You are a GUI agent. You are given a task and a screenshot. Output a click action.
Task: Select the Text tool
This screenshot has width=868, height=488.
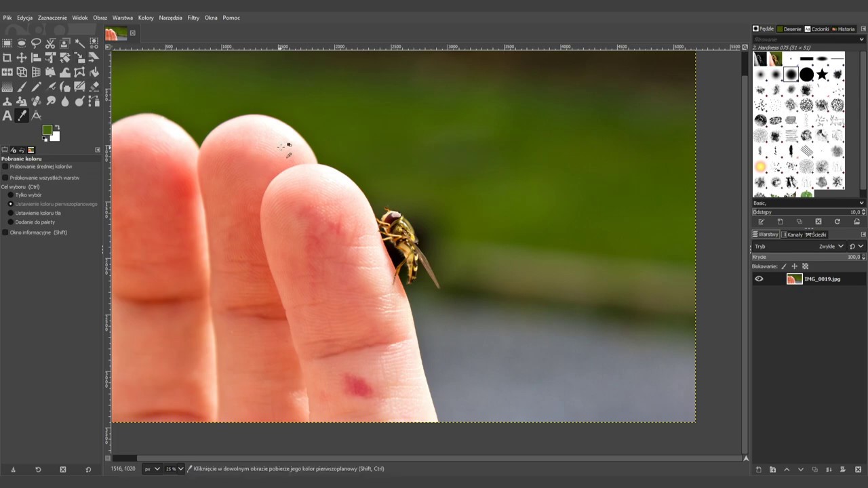(x=7, y=116)
